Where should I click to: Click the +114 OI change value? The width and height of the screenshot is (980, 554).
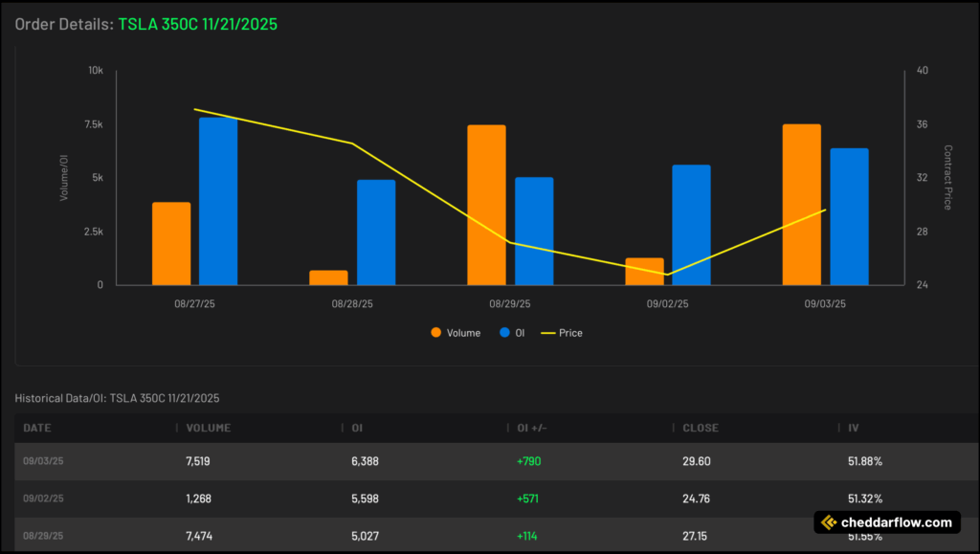click(x=527, y=536)
